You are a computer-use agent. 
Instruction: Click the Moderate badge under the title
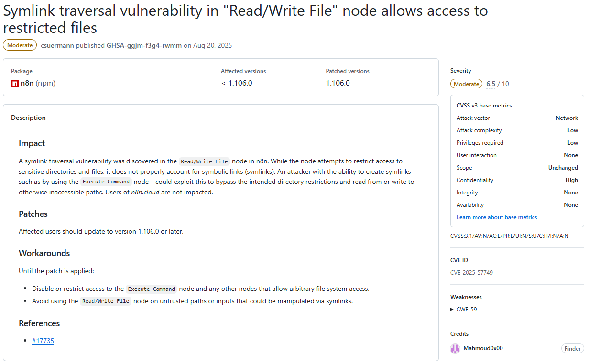pyautogui.click(x=20, y=45)
